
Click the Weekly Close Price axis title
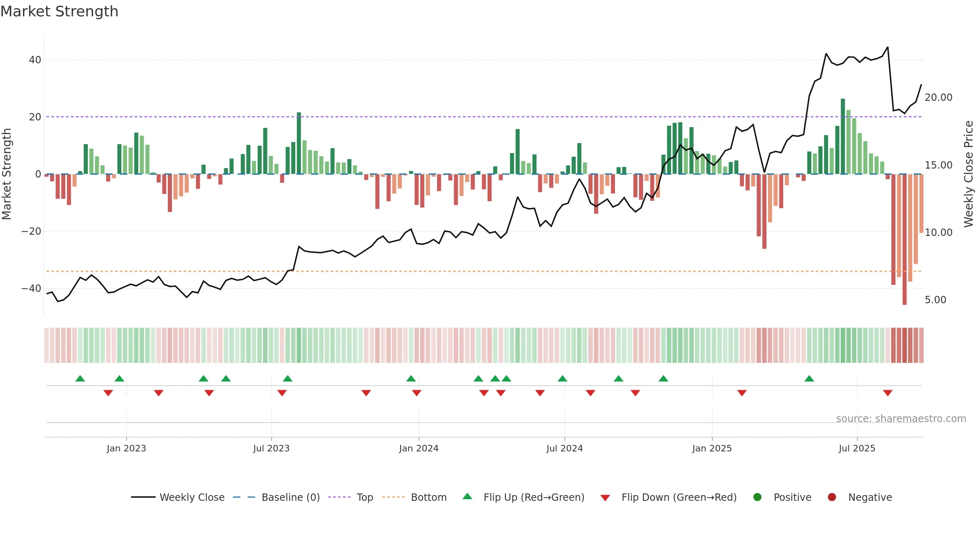pyautogui.click(x=969, y=174)
